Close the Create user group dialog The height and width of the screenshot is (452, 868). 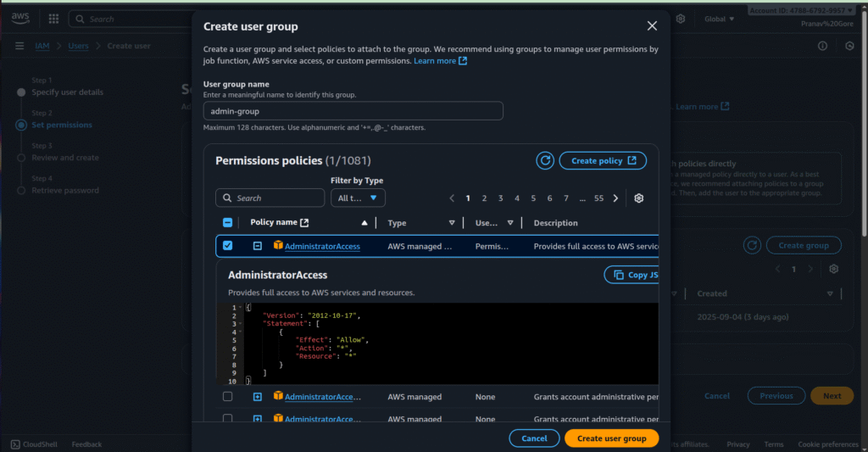pos(652,26)
